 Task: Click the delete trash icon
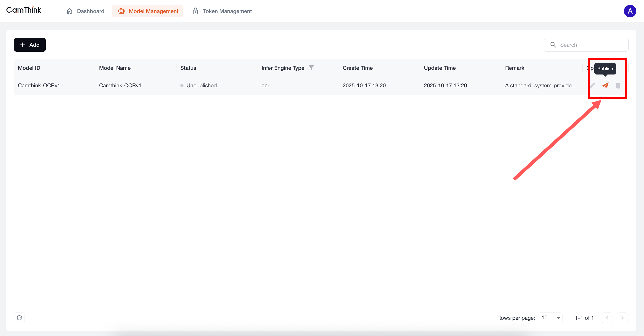click(x=618, y=86)
